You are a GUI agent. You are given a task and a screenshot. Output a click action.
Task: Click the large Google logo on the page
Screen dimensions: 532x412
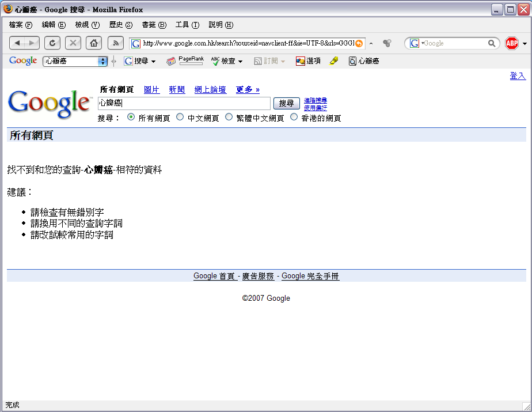tap(50, 104)
